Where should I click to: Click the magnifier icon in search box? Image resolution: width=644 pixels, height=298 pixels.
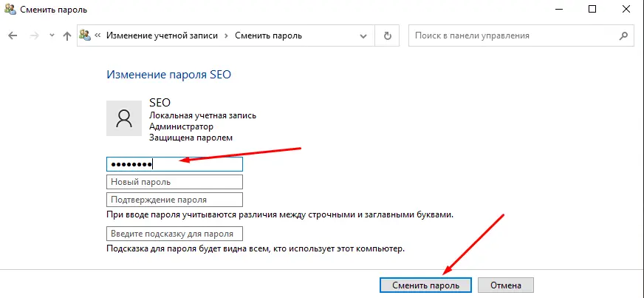point(625,35)
